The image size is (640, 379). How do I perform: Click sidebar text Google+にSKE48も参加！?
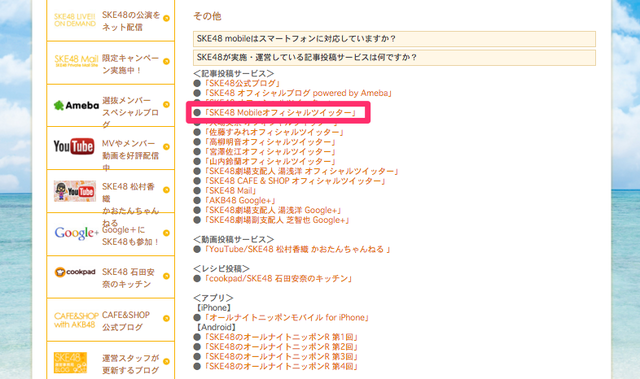tap(131, 236)
